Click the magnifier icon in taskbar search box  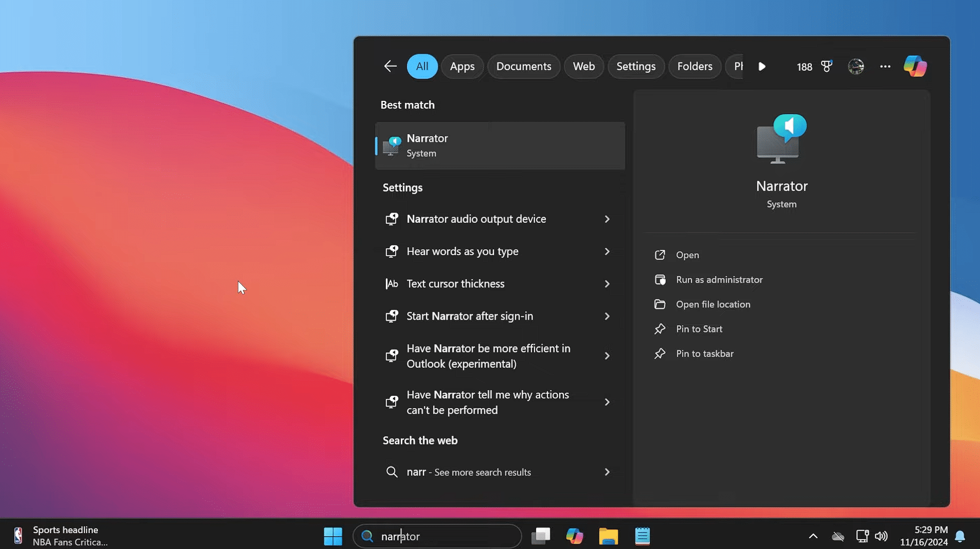point(367,536)
